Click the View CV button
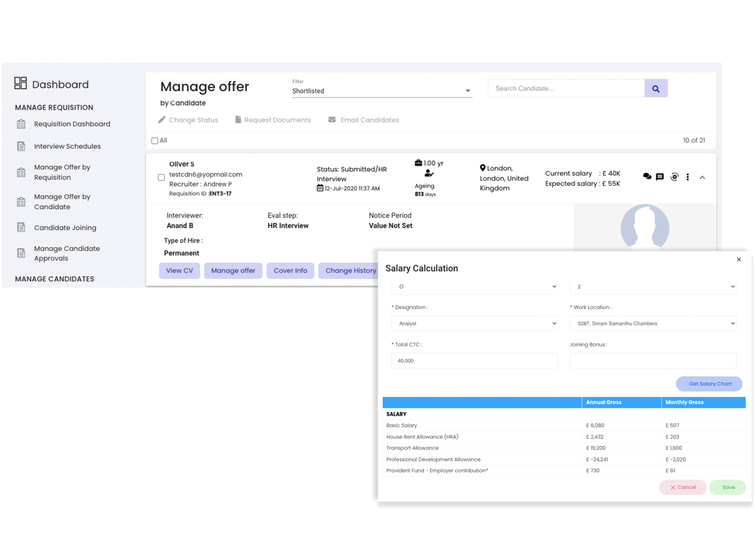The width and height of the screenshot is (756, 534). point(179,271)
